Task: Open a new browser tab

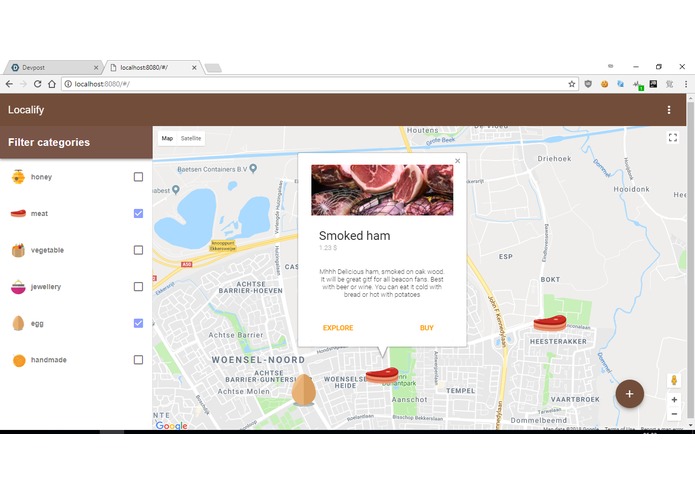Action: click(x=213, y=68)
